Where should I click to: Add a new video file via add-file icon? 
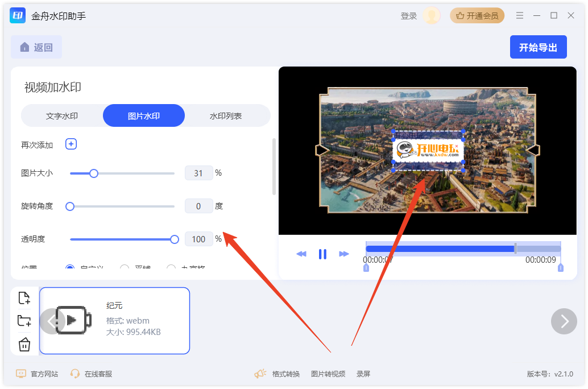(24, 297)
